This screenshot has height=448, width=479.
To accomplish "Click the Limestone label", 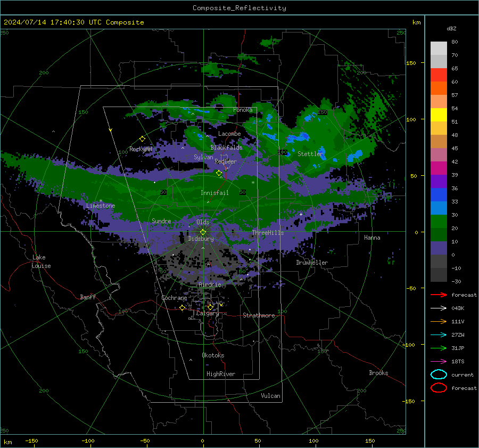I will [x=101, y=206].
